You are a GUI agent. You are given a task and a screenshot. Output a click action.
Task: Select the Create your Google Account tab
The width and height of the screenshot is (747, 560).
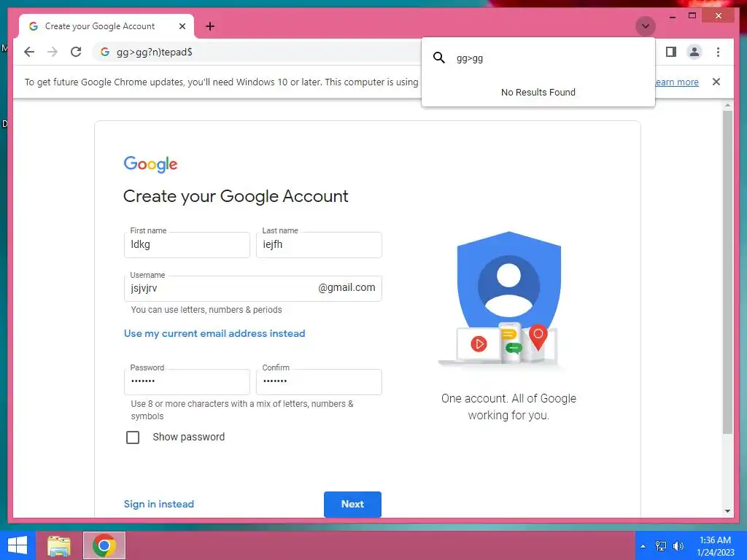click(x=107, y=26)
